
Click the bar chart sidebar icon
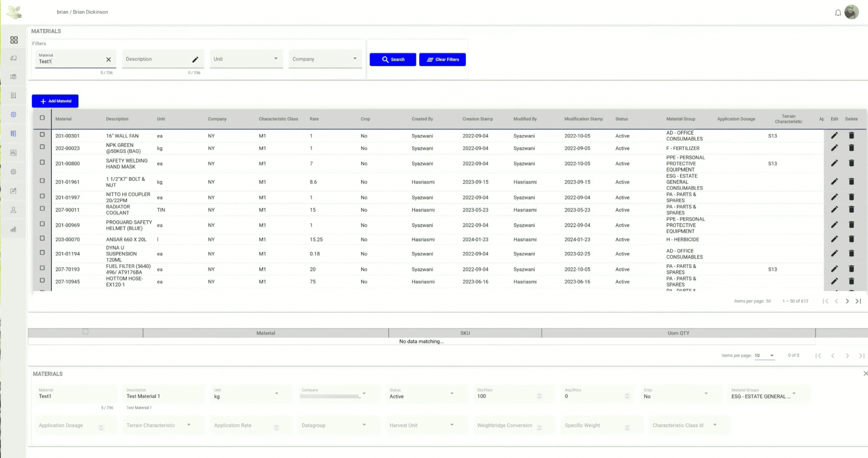(x=14, y=229)
